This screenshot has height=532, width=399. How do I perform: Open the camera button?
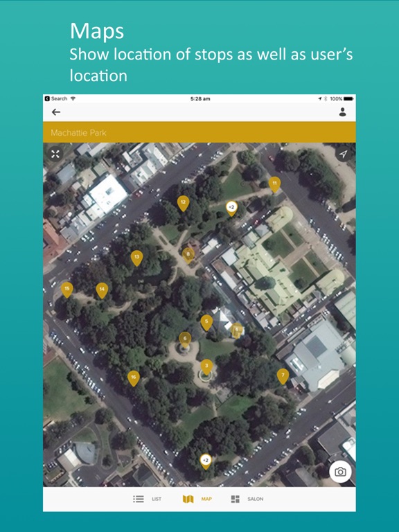(340, 472)
